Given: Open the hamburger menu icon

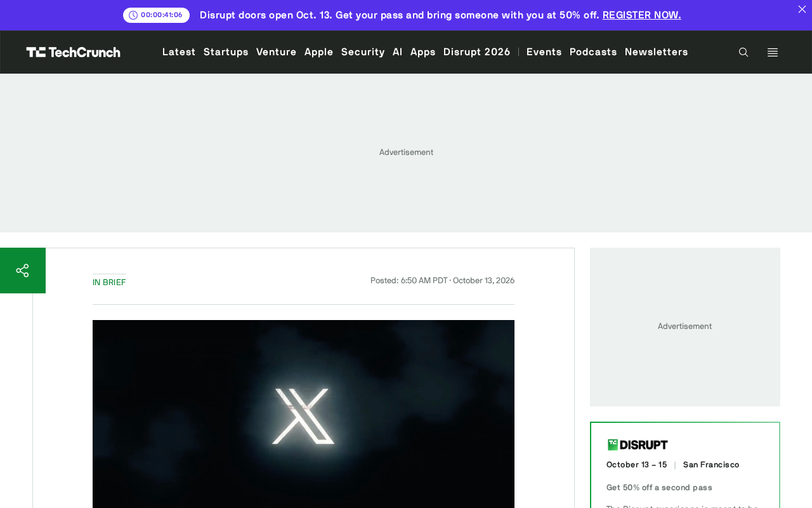Looking at the screenshot, I should [773, 52].
